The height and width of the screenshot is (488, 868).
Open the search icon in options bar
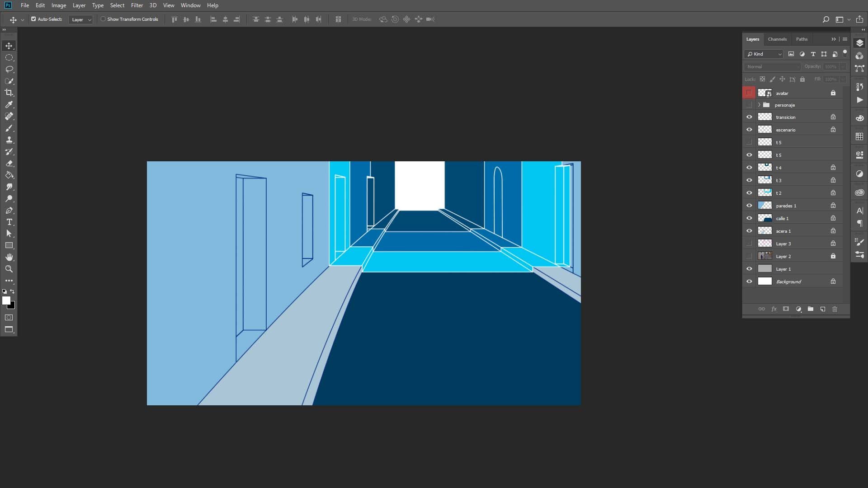pyautogui.click(x=826, y=19)
